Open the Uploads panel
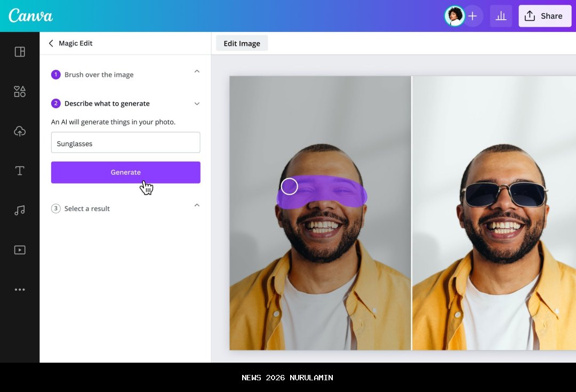Screen dimensions: 576x392 point(20,131)
